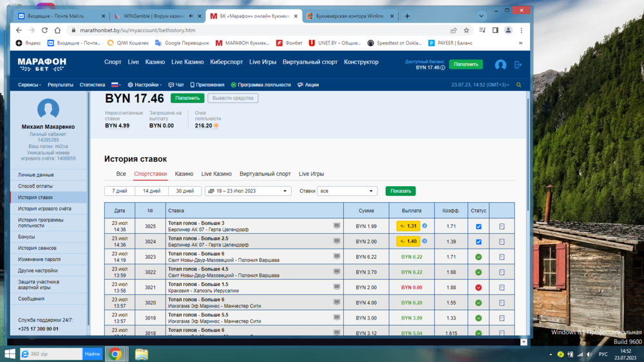This screenshot has height=362, width=644.
Task: Open bet slip details icon for bet 3025
Action: click(502, 227)
